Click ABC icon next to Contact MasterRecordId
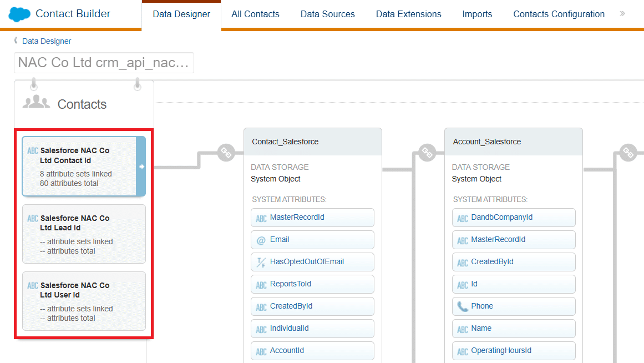644x363 pixels. 261,218
